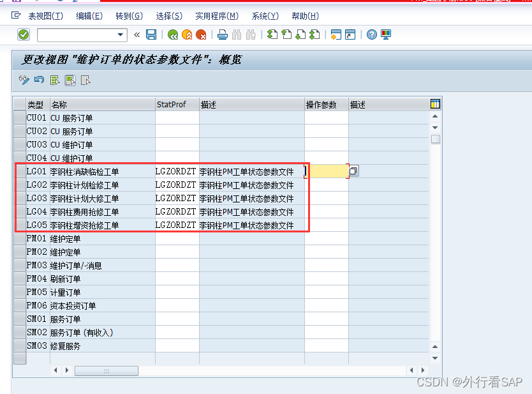Click the Select All application toolbar icon
The height and width of the screenshot is (394, 532).
[55, 80]
